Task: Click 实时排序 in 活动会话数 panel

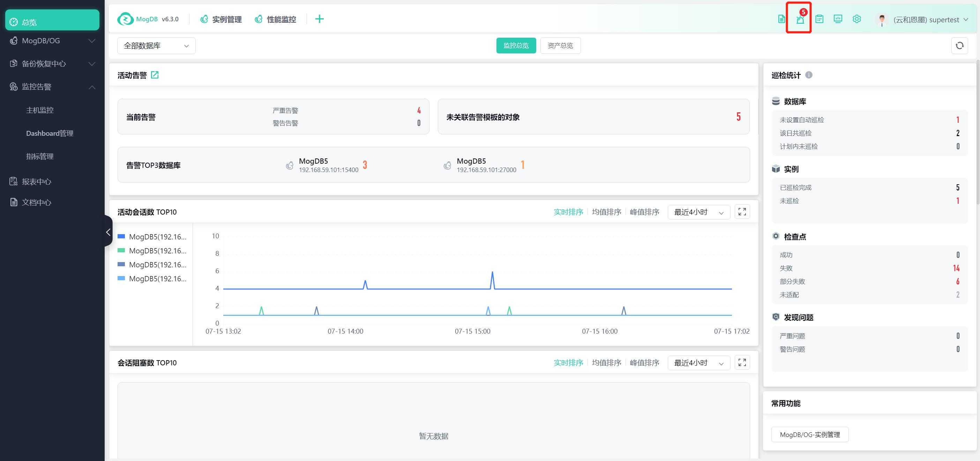Action: click(x=568, y=212)
